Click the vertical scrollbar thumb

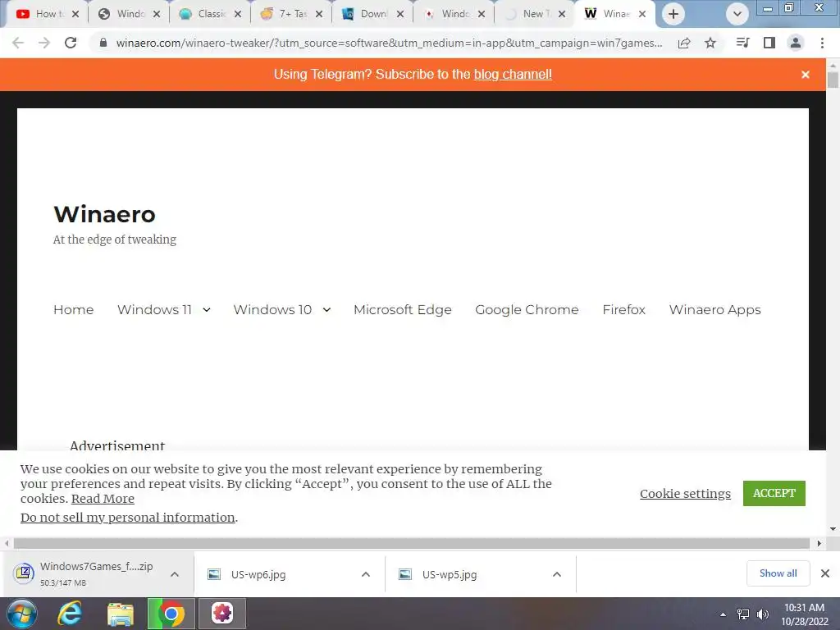tap(833, 80)
